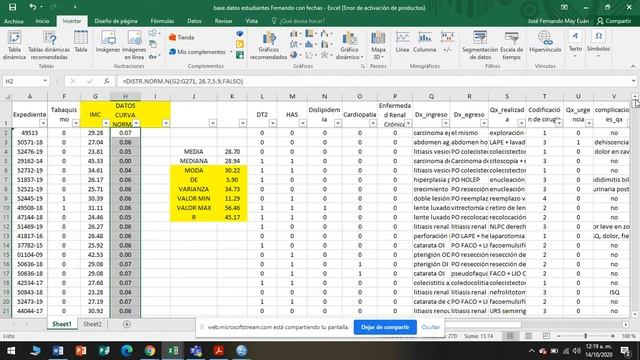
Task: Open the Excel app in the taskbar
Action: tap(173, 351)
